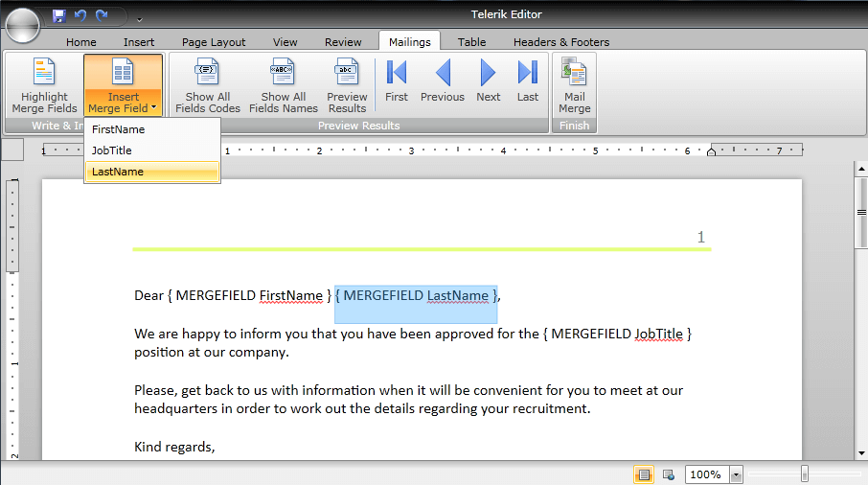Switch to the Insert tab
The height and width of the screenshot is (485, 868).
pos(139,42)
